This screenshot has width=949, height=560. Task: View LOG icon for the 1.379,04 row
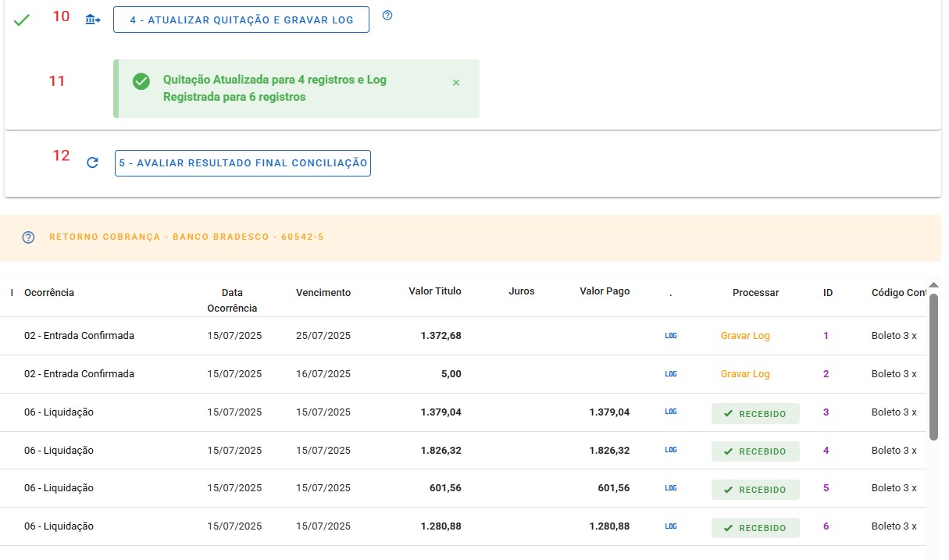coord(671,412)
